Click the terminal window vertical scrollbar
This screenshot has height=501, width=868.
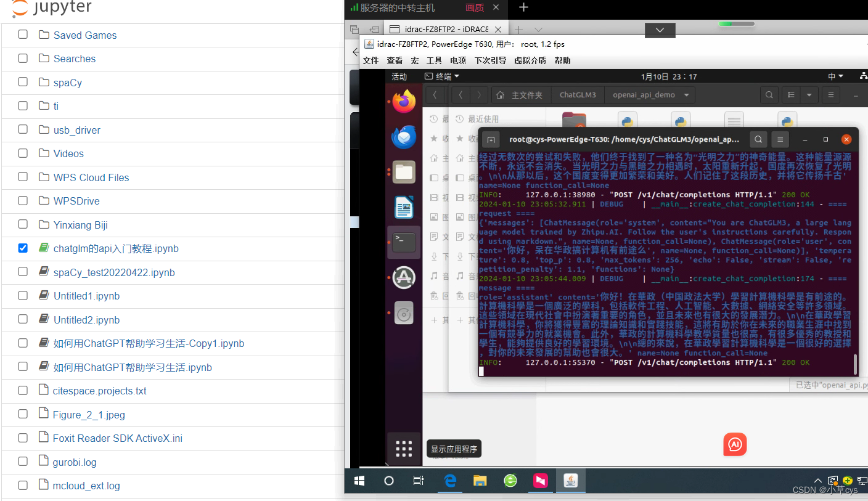tap(855, 364)
